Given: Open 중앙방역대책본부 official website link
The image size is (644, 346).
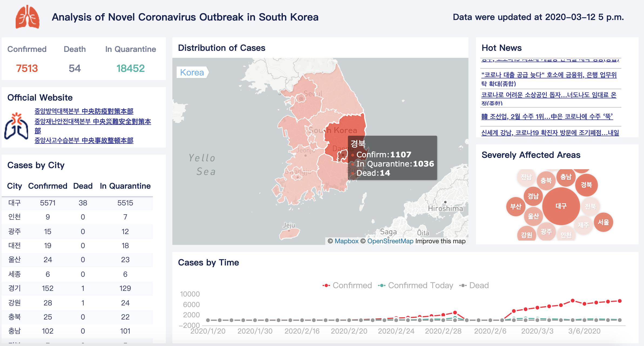Looking at the screenshot, I should click(x=84, y=111).
